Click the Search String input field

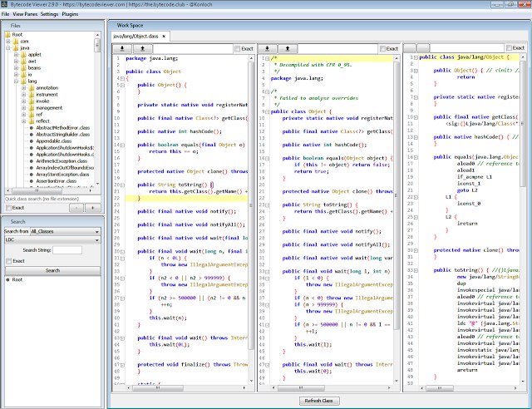(67, 250)
